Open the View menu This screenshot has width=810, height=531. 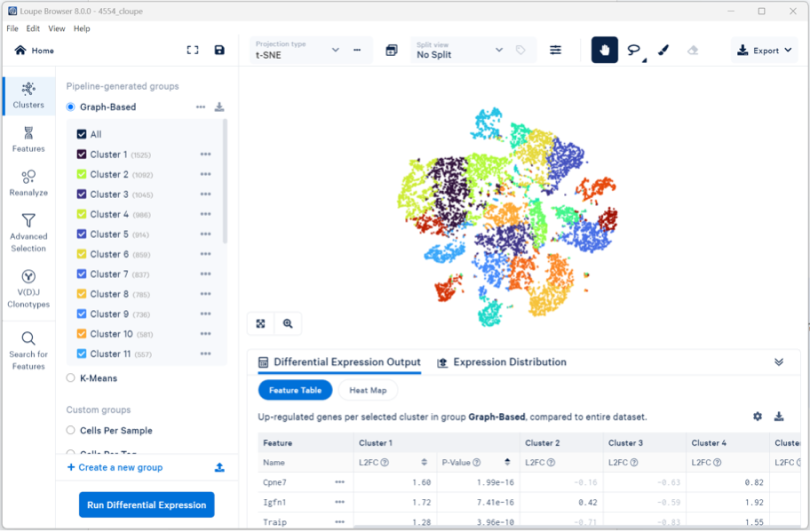coord(57,28)
